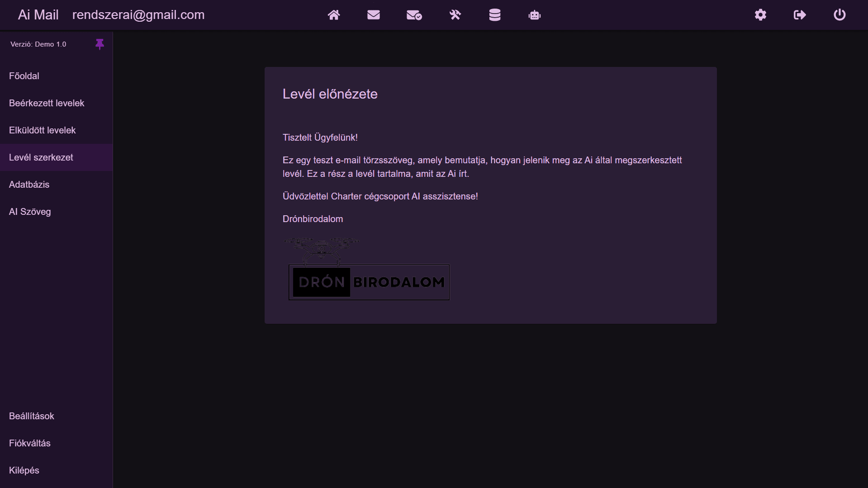This screenshot has height=488, width=868.
Task: Open settings with the gear icon
Action: (x=760, y=15)
